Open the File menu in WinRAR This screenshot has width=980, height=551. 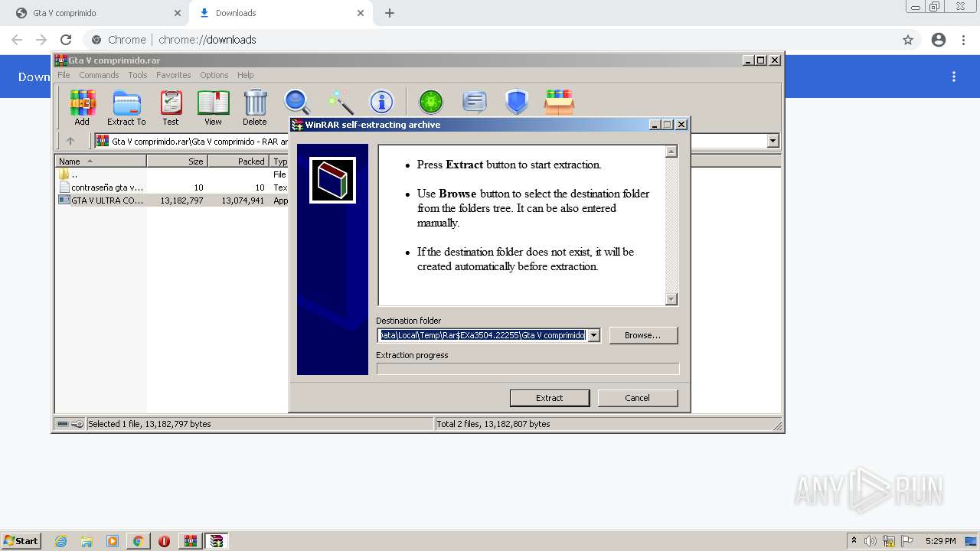(64, 75)
